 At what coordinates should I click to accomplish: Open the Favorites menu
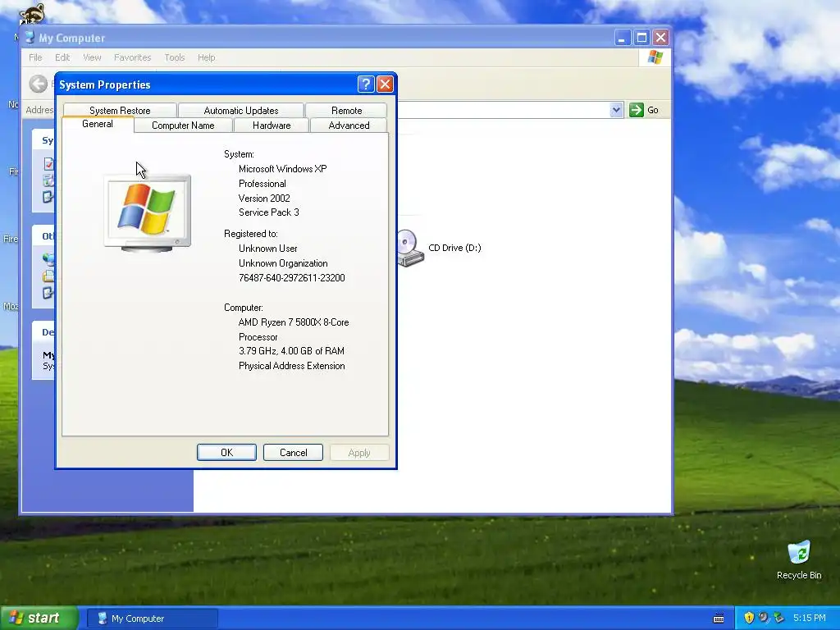point(132,57)
